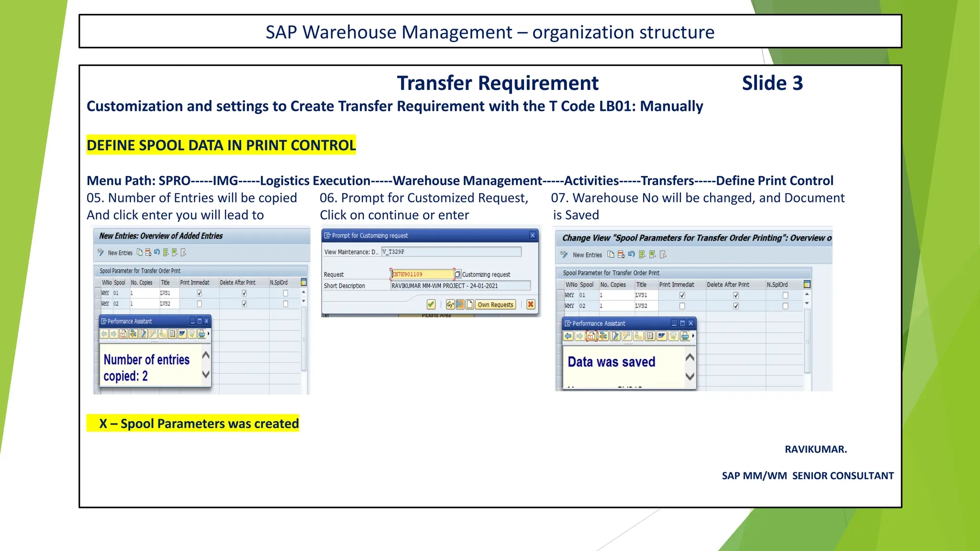The width and height of the screenshot is (980, 551).
Task: Select row header for spool 01, New Entries screen
Action: 98,293
